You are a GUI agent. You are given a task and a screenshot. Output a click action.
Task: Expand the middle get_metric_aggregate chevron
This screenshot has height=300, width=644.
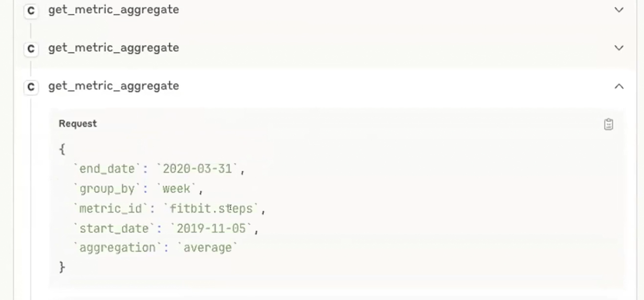pyautogui.click(x=619, y=48)
